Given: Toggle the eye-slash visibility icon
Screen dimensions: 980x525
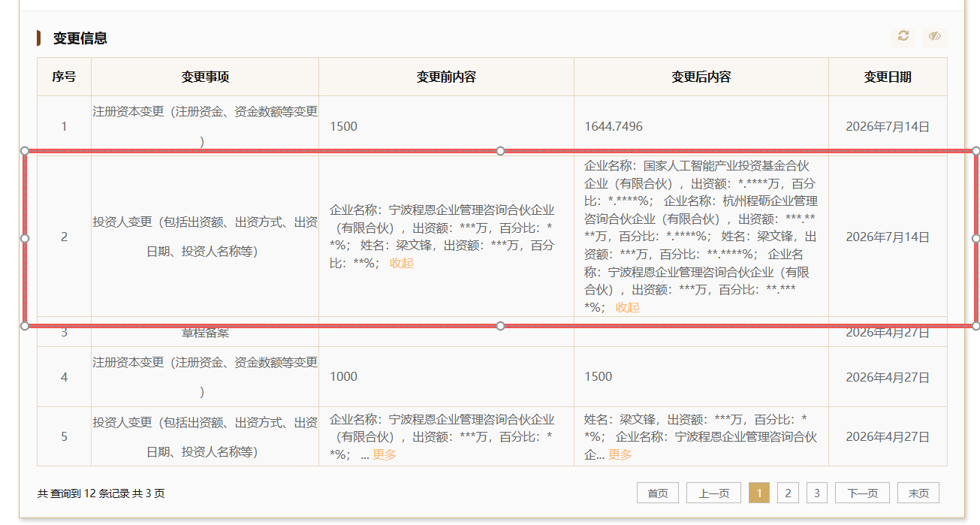Looking at the screenshot, I should point(934,36).
